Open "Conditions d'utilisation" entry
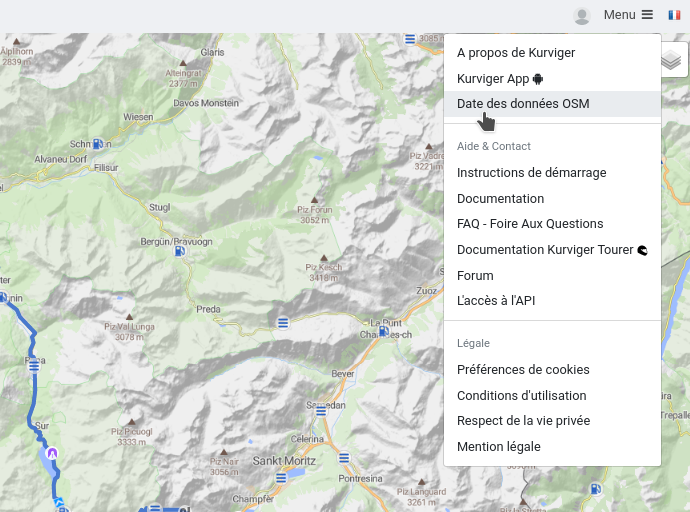This screenshot has height=512, width=690. 552,396
